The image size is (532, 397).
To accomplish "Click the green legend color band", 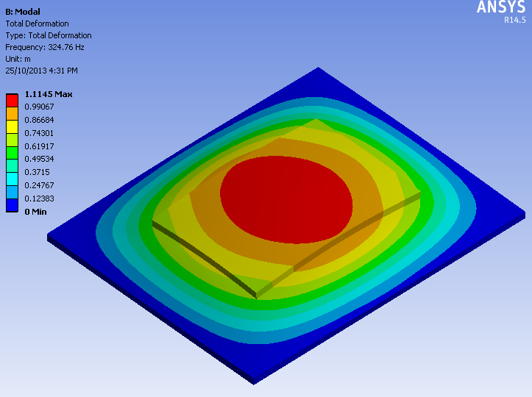I will pos(13,152).
